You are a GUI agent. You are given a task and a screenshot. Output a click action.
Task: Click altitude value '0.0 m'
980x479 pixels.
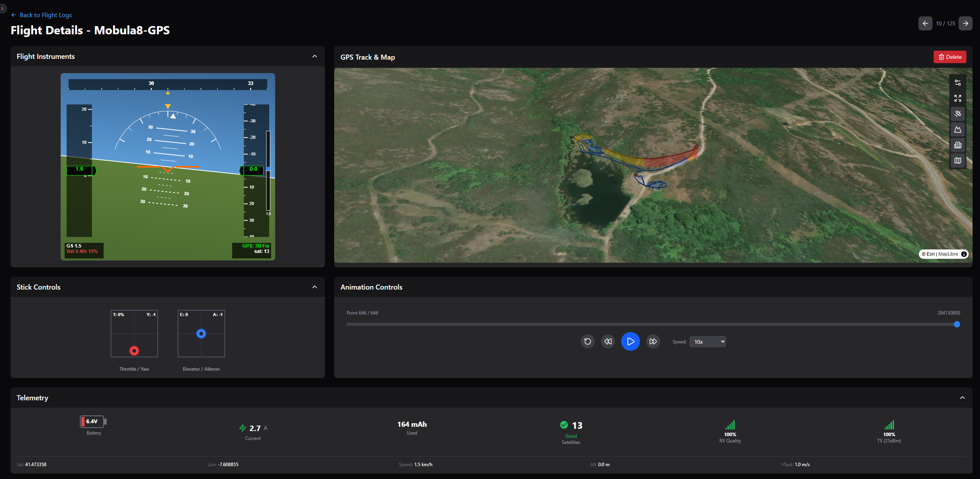point(604,465)
